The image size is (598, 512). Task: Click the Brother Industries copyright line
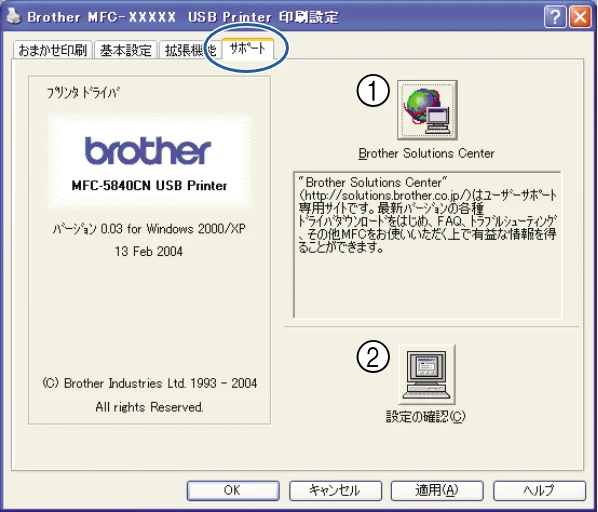pyautogui.click(x=150, y=383)
